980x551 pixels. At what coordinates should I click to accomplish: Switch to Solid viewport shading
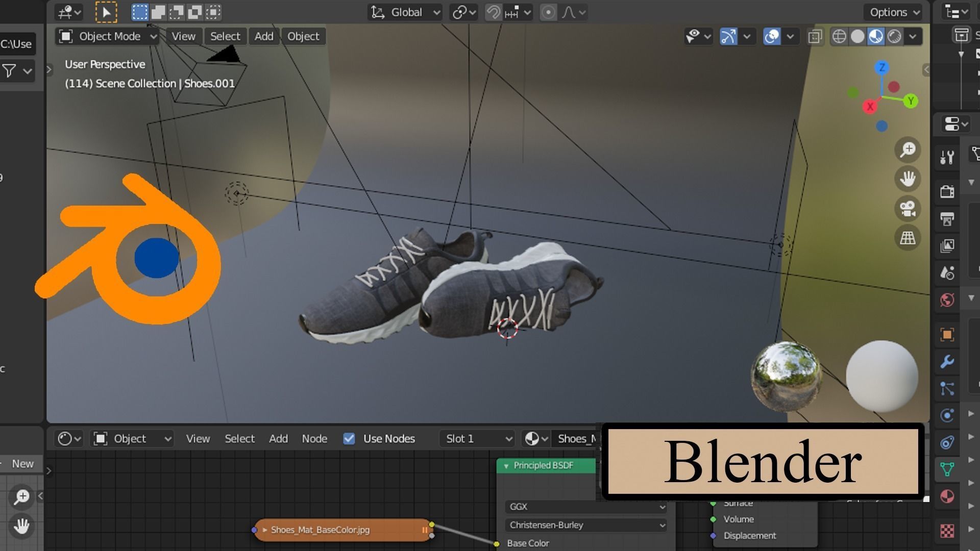857,36
